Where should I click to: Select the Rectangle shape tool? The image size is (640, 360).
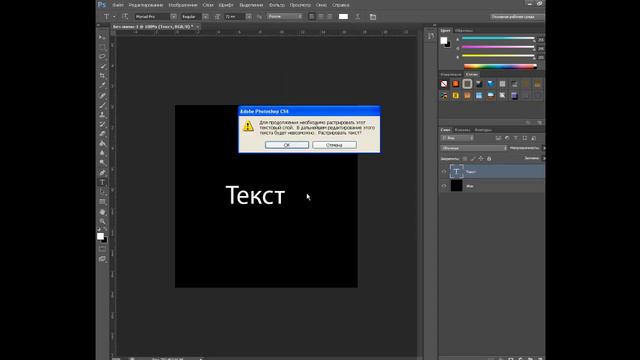[x=102, y=202]
